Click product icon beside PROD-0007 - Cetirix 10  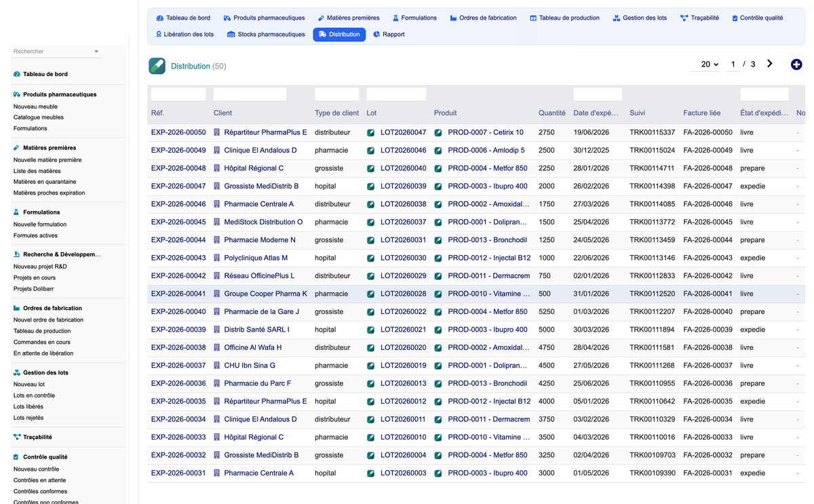(438, 132)
